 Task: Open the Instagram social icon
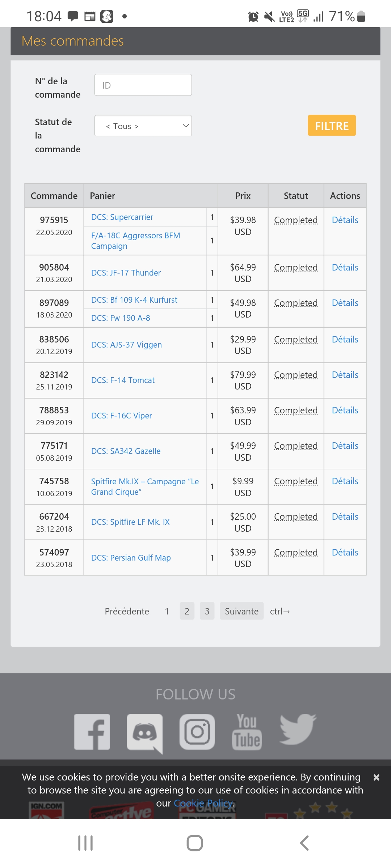(197, 732)
